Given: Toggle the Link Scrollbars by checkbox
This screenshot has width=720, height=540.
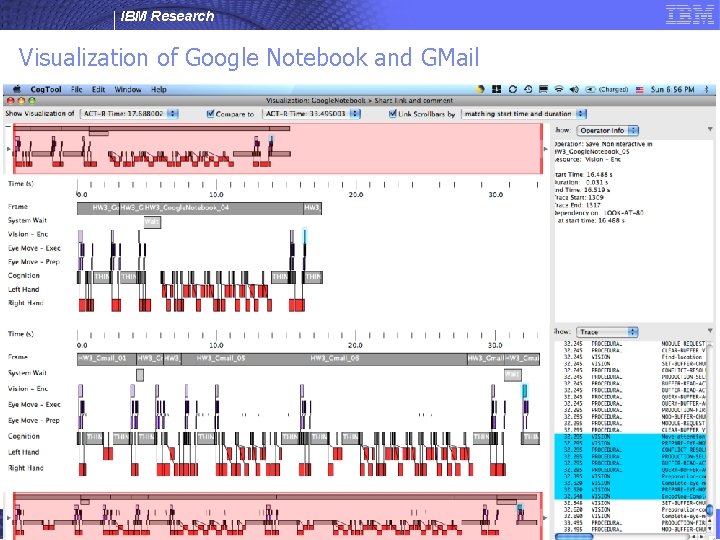Looking at the screenshot, I should (x=393, y=113).
